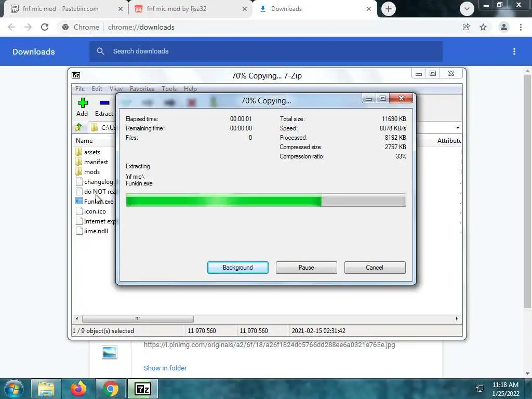Click the Cancel button in copy dialog
This screenshot has height=399, width=532.
375,268
